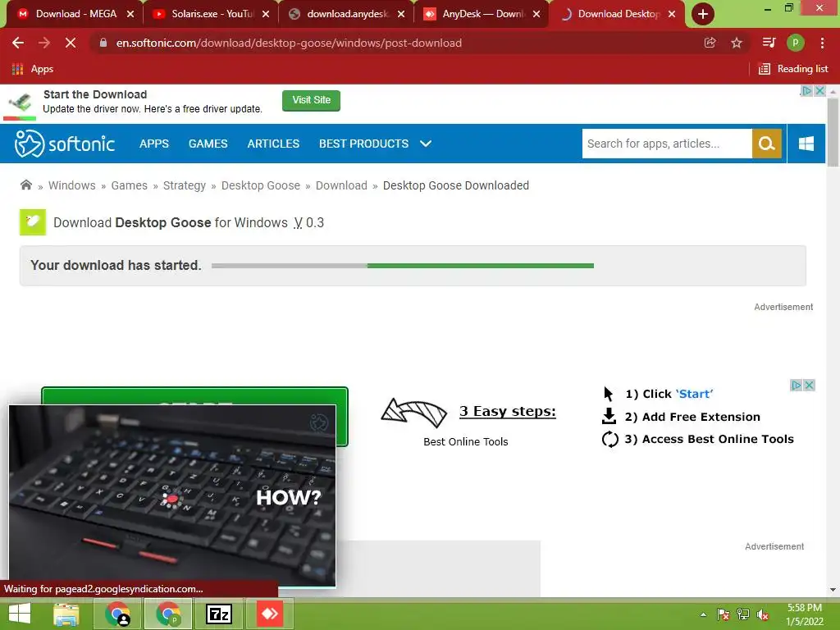Viewport: 840px width, 630px height.
Task: Close the download.anydesk tab
Action: pyautogui.click(x=401, y=15)
